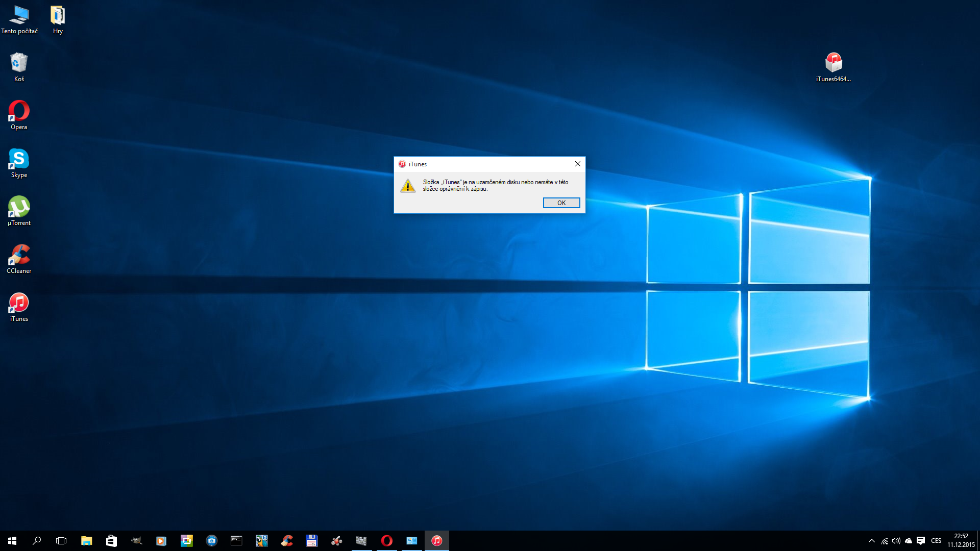Image resolution: width=980 pixels, height=551 pixels.
Task: Open Task View from the taskbar
Action: pyautogui.click(x=61, y=541)
